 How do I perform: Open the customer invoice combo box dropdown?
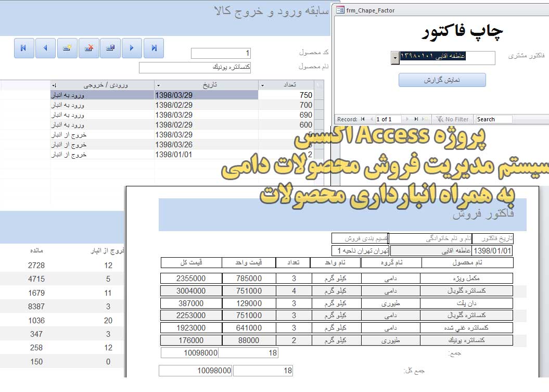pyautogui.click(x=395, y=57)
